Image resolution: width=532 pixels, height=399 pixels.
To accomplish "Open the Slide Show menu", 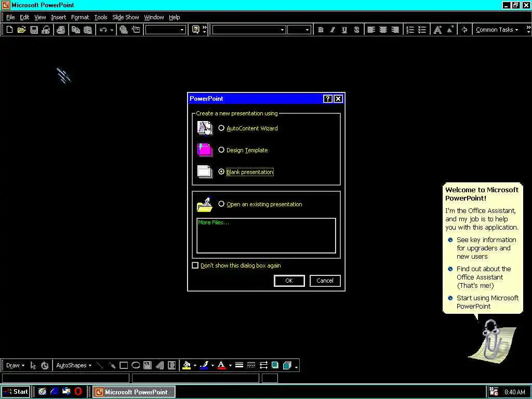I will point(126,17).
